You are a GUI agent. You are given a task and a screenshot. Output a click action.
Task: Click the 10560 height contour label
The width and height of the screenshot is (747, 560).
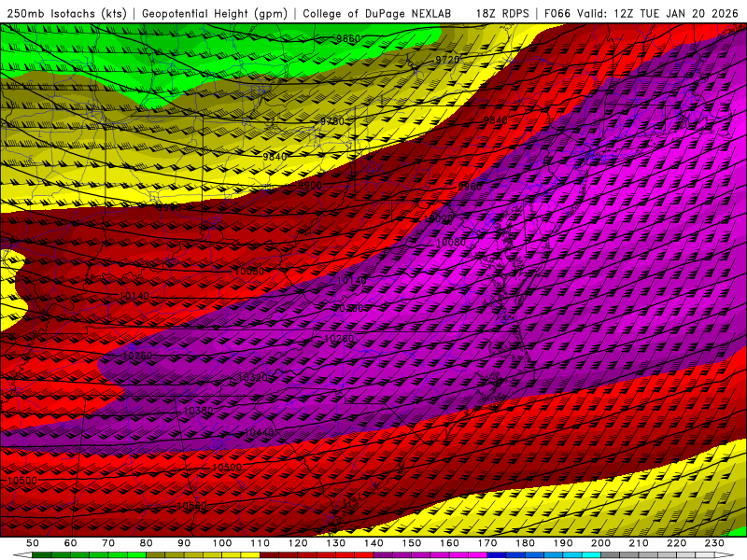click(191, 506)
